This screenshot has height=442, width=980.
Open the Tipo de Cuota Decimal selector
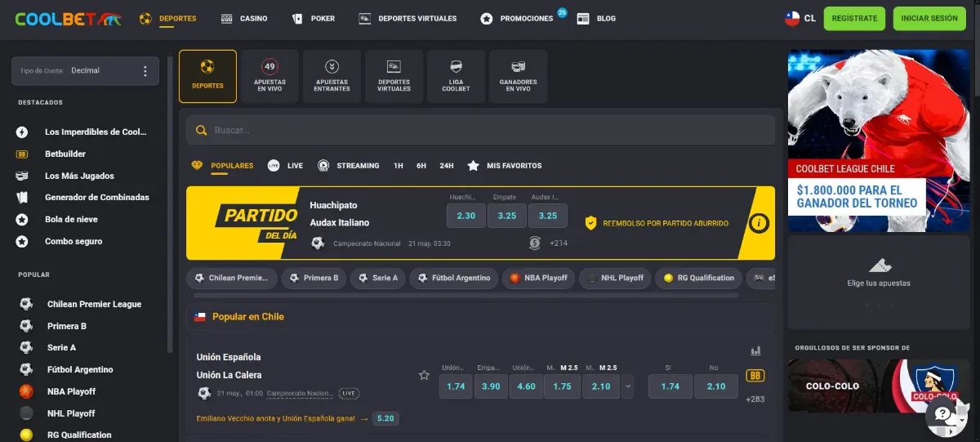pyautogui.click(x=85, y=71)
